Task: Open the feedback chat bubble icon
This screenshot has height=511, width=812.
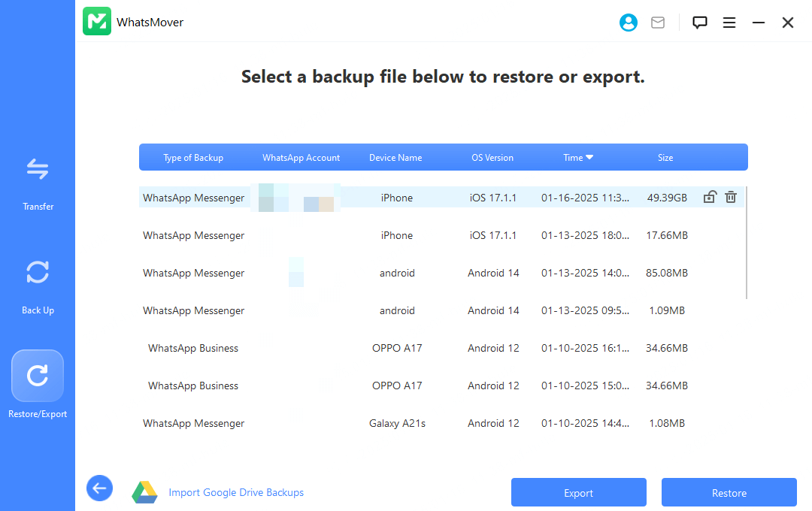Action: (700, 23)
